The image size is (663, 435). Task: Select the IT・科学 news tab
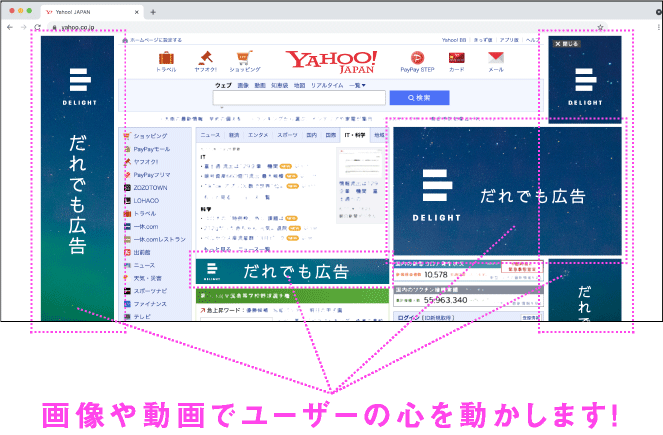[354, 133]
